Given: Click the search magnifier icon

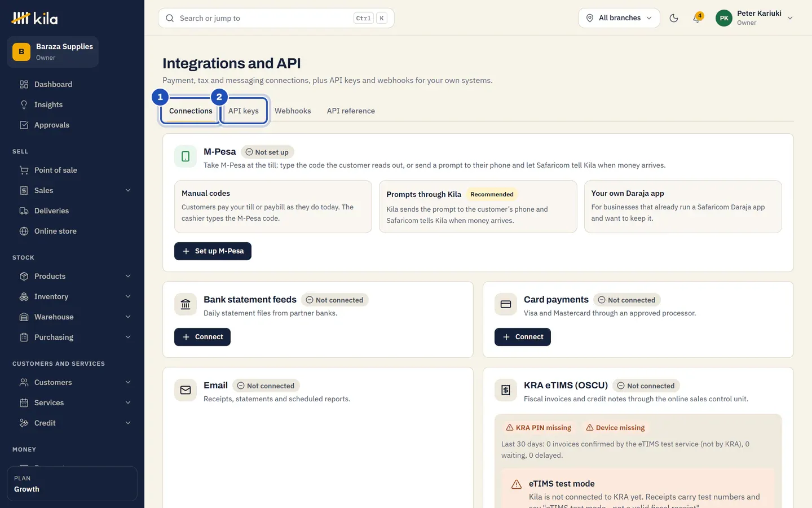Looking at the screenshot, I should [170, 18].
